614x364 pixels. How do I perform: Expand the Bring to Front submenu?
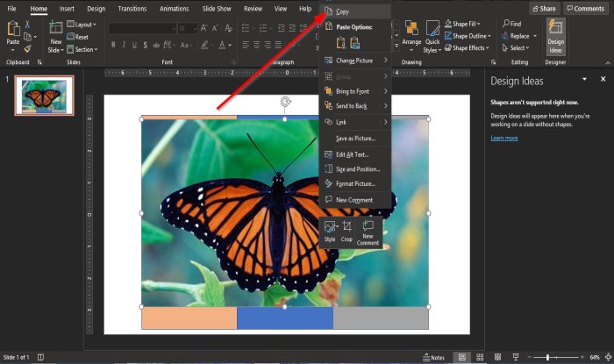pyautogui.click(x=354, y=90)
